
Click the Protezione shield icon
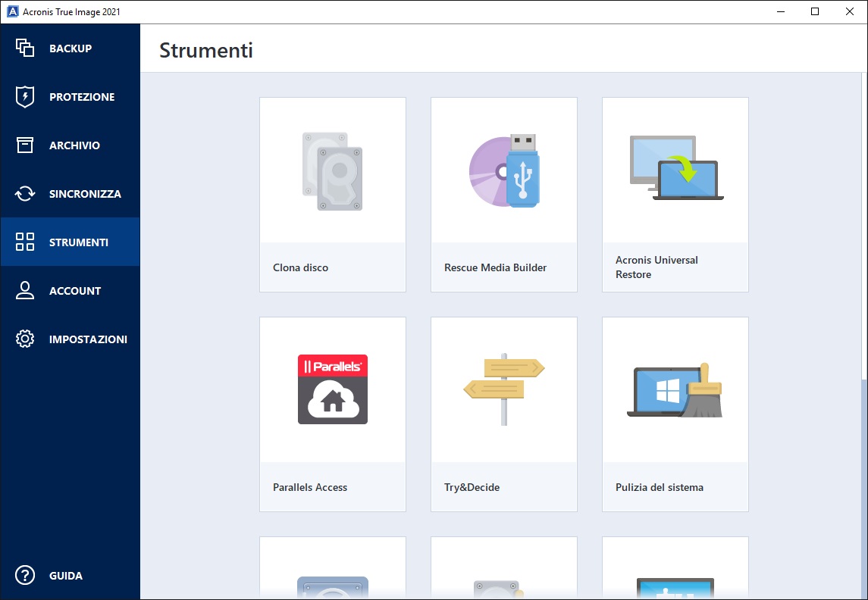click(25, 97)
